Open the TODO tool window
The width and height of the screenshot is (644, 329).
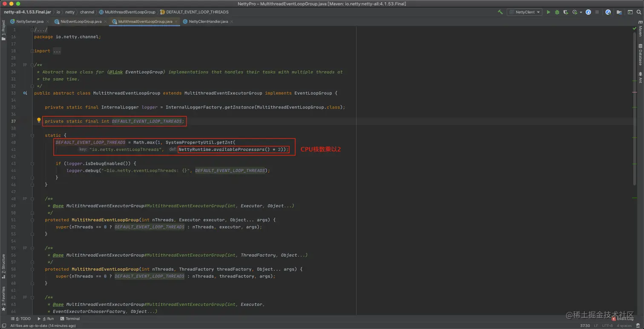click(21, 318)
